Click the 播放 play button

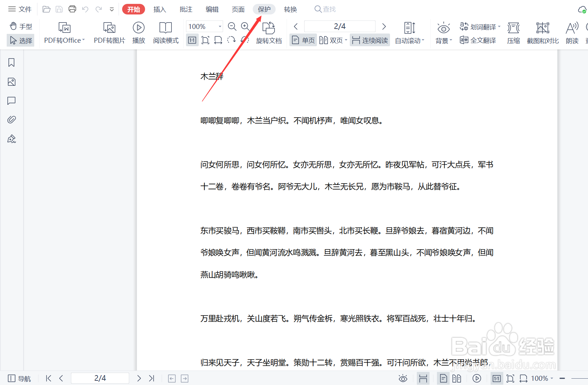click(x=139, y=33)
